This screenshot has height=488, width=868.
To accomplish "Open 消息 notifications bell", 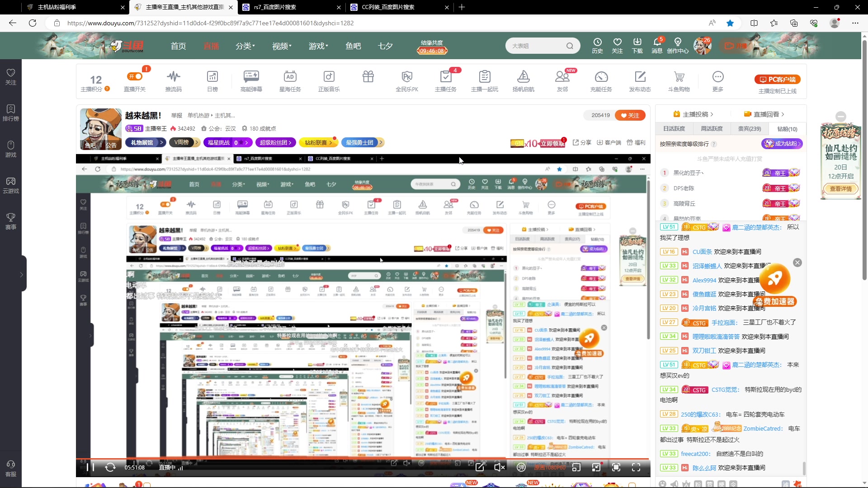I will pos(656,42).
